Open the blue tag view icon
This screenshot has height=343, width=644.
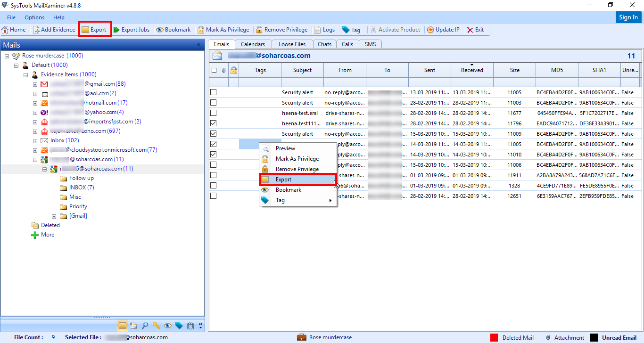[179, 325]
